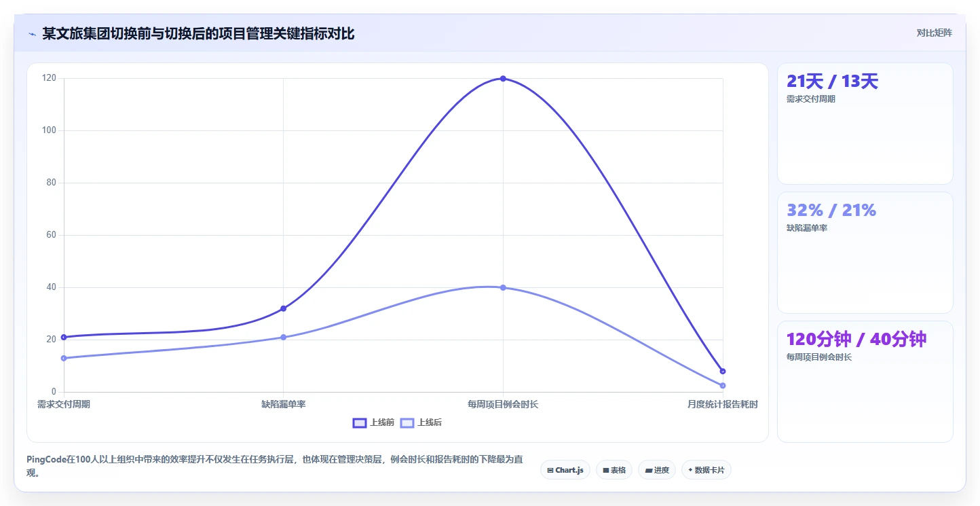This screenshot has width=980, height=506.
Task: Click the y-axis value 100
Action: [x=50, y=130]
